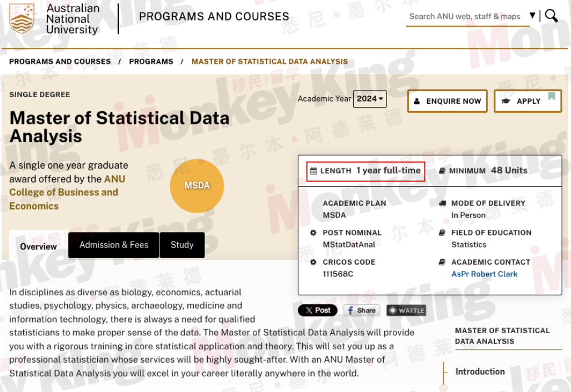This screenshot has height=392, width=571.
Task: Click the X Post share button
Action: [x=318, y=310]
